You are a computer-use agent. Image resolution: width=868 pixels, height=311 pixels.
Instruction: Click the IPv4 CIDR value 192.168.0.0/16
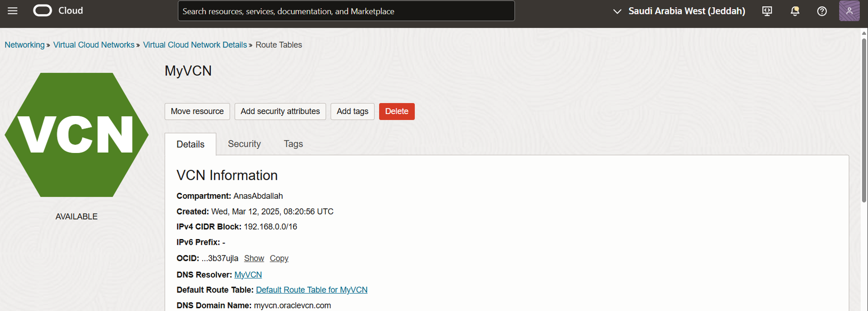[x=270, y=227]
